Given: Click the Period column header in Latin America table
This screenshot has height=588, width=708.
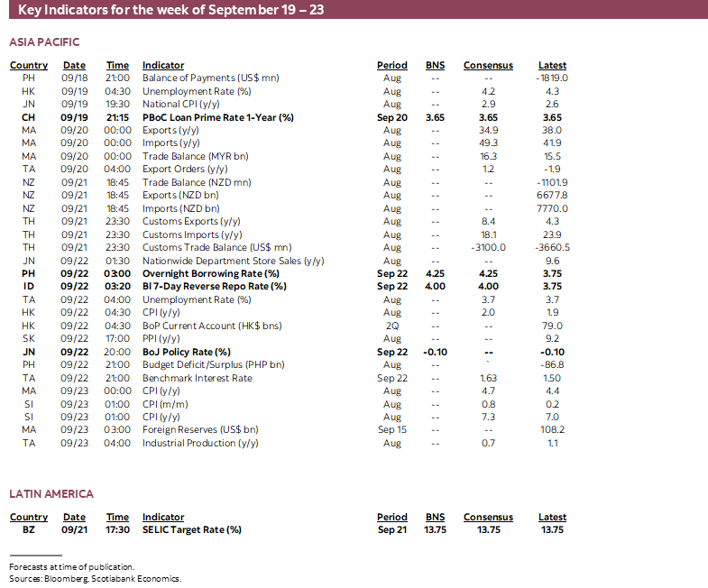Looking at the screenshot, I should 391,517.
